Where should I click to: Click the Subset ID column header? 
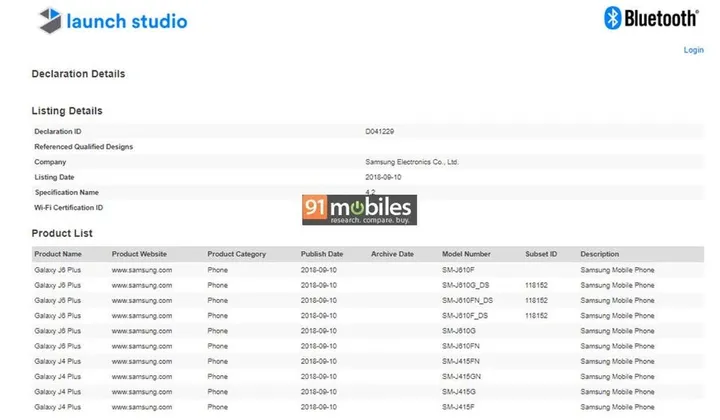(541, 254)
